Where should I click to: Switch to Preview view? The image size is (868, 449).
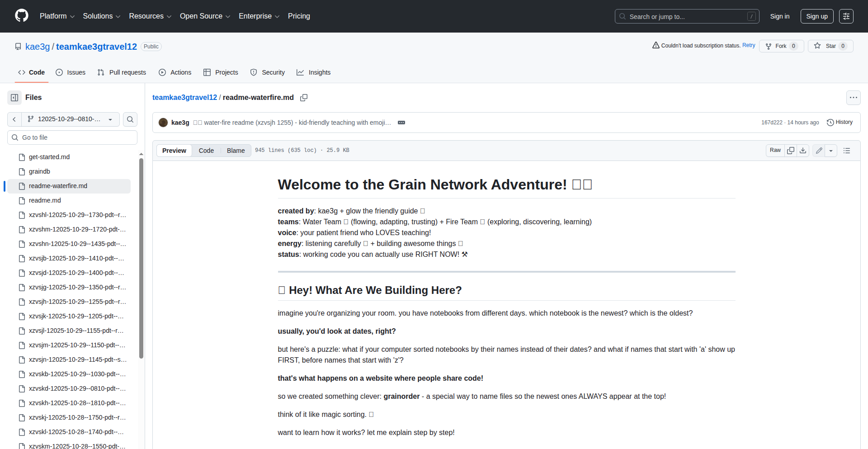[174, 151]
